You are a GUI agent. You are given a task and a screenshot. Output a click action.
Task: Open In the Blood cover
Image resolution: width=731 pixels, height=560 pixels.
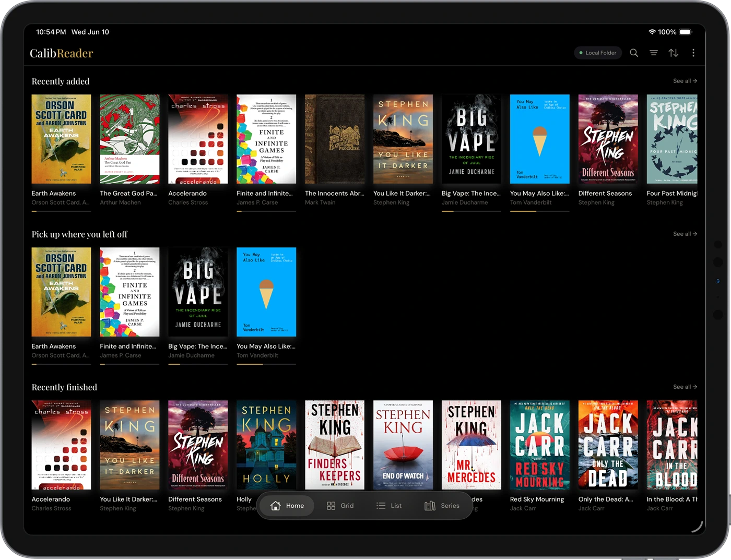point(672,445)
